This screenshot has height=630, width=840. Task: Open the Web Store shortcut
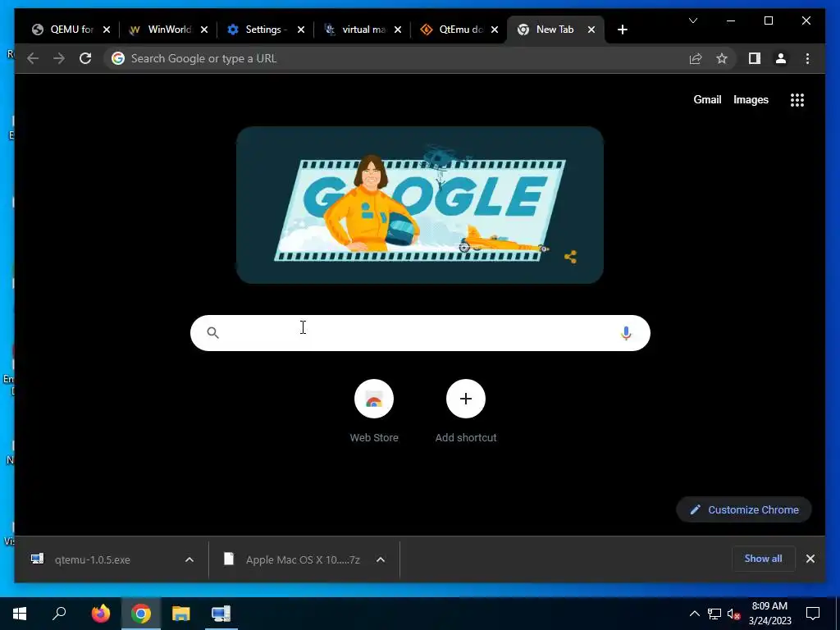pos(374,411)
